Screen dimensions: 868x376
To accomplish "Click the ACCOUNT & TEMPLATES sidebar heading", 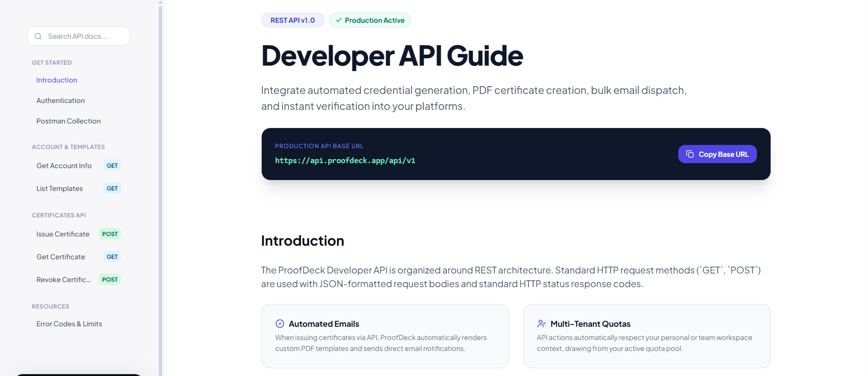I will coord(68,147).
